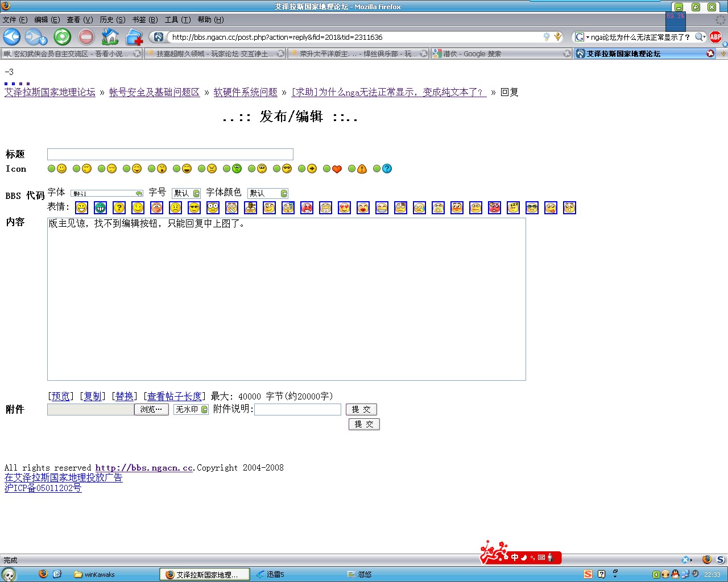Click the 预览 preview link
Viewport: 728px width, 582px height.
pos(60,396)
